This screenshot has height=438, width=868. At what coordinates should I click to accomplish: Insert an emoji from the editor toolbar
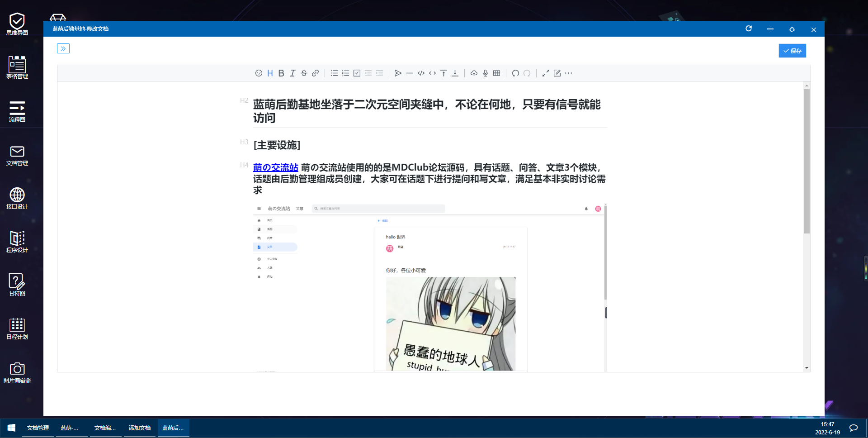click(x=259, y=73)
